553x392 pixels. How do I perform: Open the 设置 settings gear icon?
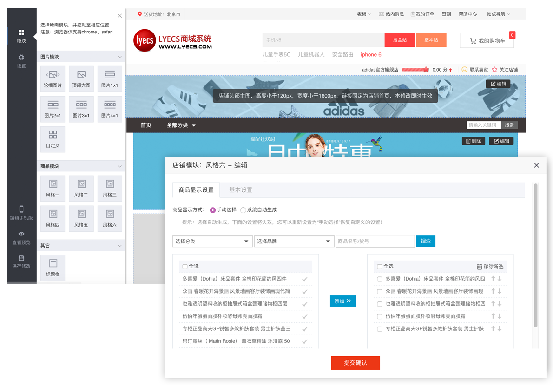click(x=21, y=61)
